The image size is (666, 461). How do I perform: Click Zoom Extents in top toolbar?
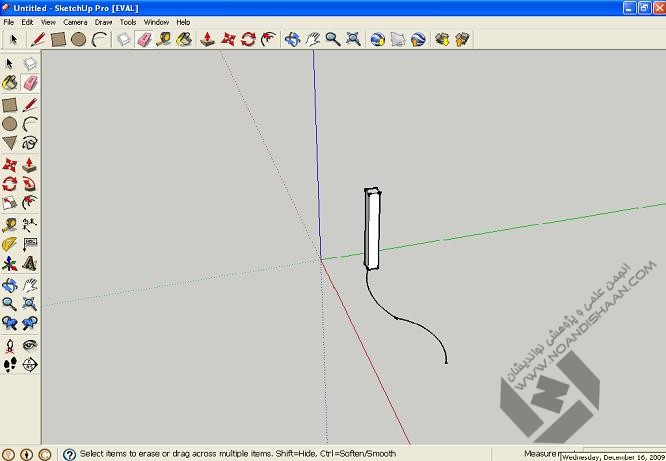[353, 40]
